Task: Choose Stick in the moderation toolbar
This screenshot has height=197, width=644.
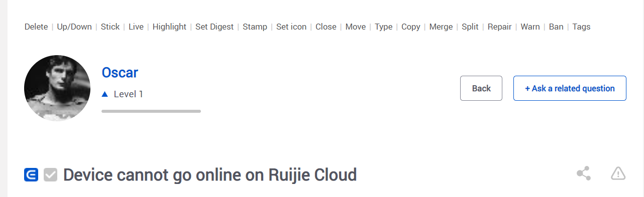Action: point(110,27)
